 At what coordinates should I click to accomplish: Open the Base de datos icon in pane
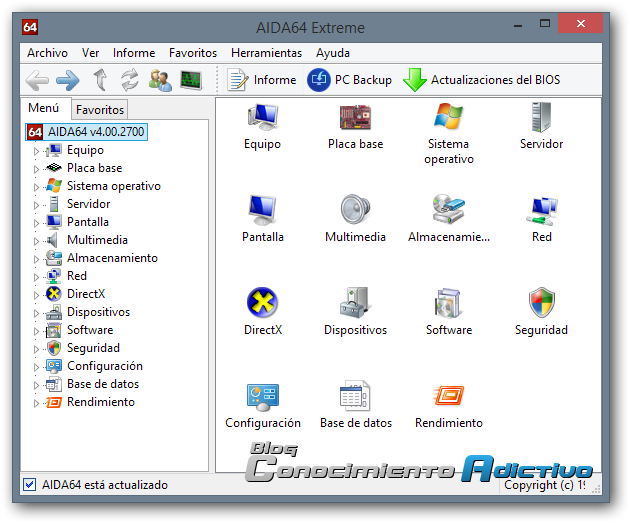click(355, 395)
